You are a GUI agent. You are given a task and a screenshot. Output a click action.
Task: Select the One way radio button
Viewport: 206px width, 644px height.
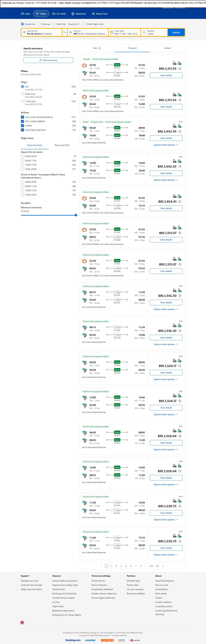click(x=39, y=24)
